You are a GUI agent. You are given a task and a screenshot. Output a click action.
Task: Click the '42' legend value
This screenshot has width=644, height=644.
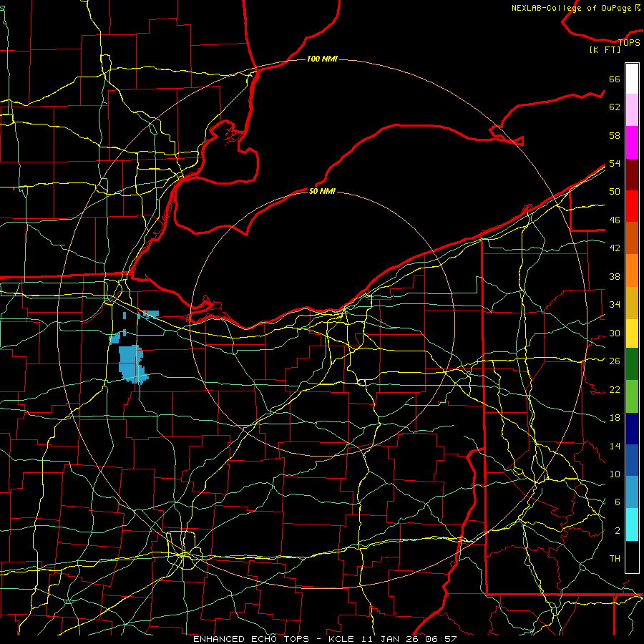click(x=615, y=248)
